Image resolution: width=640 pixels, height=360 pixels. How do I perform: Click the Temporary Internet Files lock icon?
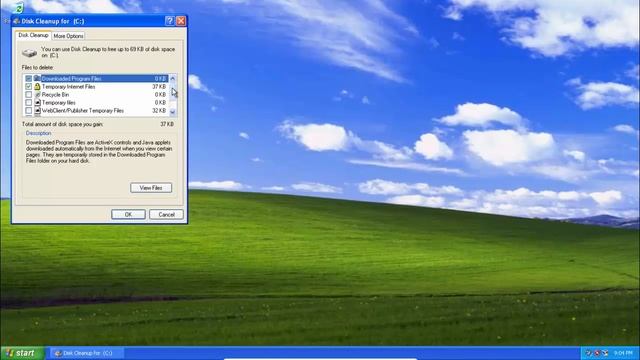[x=37, y=87]
